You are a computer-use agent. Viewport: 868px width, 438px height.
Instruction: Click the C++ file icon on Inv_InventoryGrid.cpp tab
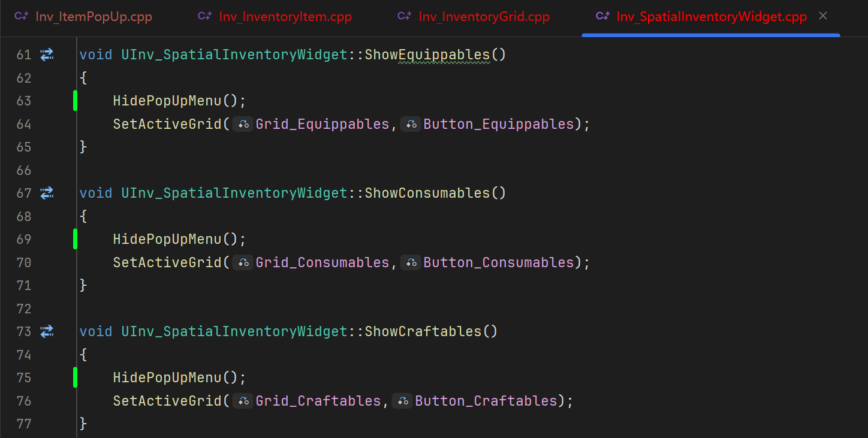(x=405, y=16)
